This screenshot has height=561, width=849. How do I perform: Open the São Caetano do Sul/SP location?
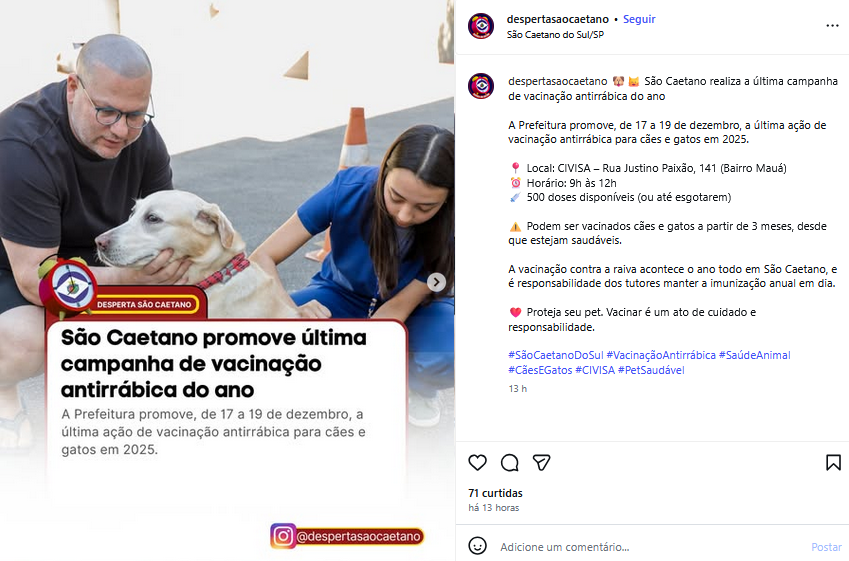tap(555, 35)
